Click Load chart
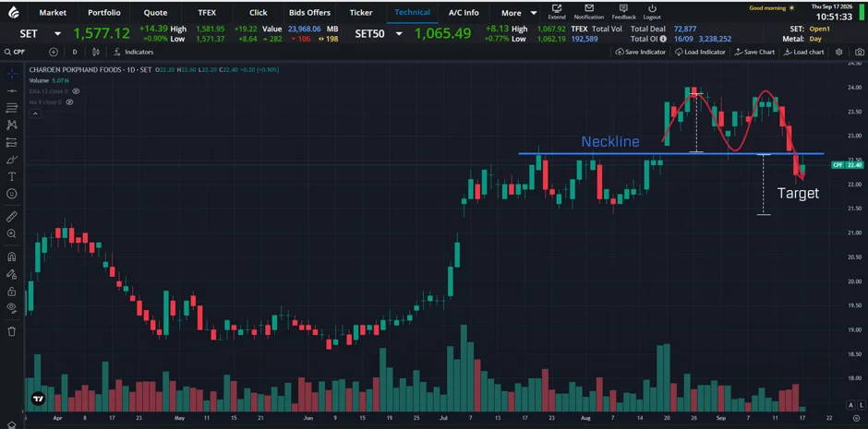868x429 pixels. (x=803, y=52)
